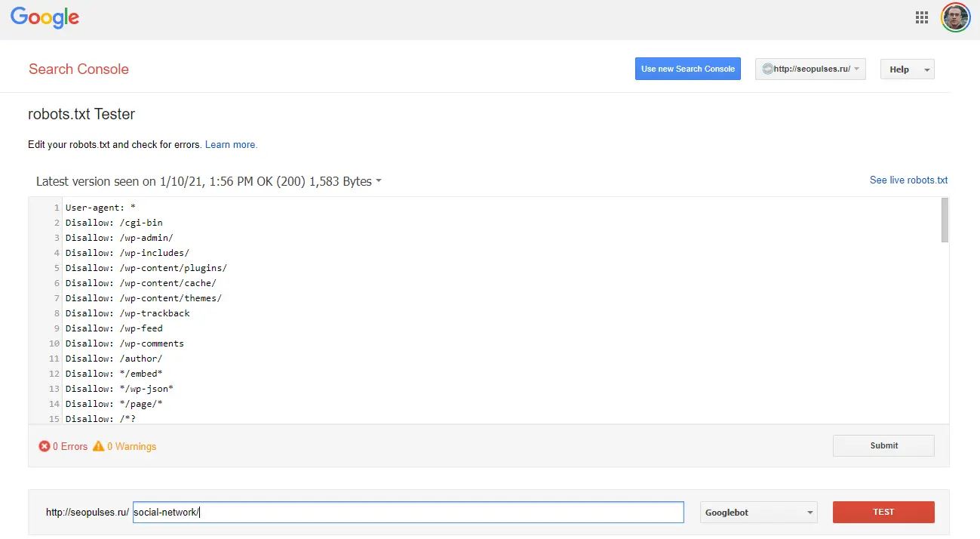Open the latest version history dropdown arrow
Screen dimensions: 980x539
(379, 181)
